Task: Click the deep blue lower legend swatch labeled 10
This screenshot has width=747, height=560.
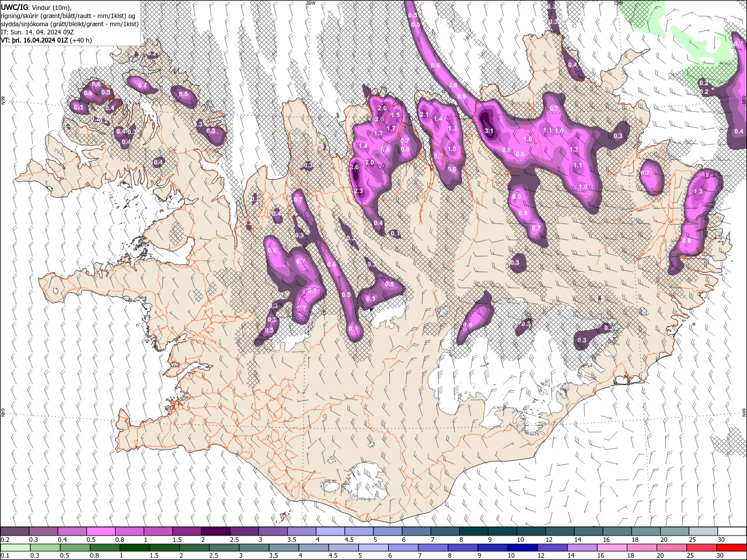Action: pyautogui.click(x=523, y=548)
